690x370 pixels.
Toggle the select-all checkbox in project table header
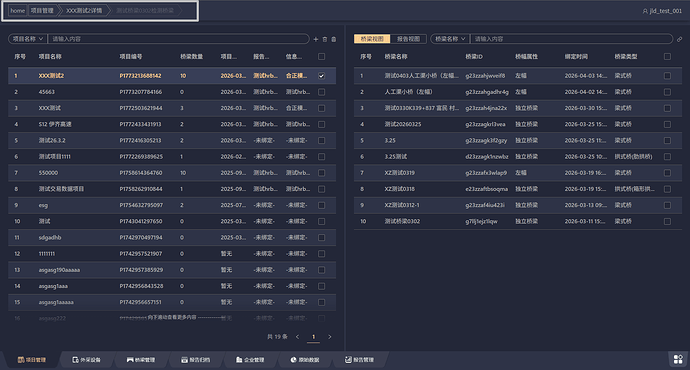[x=322, y=57]
